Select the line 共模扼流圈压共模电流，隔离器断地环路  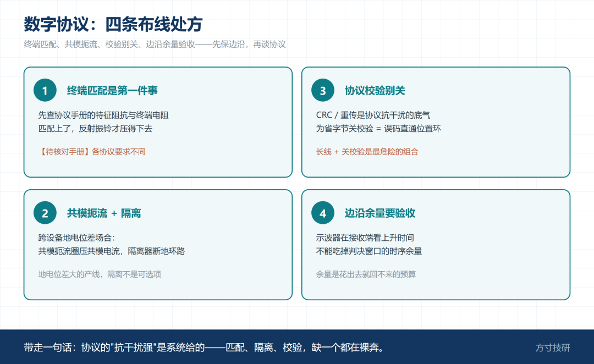pos(111,251)
